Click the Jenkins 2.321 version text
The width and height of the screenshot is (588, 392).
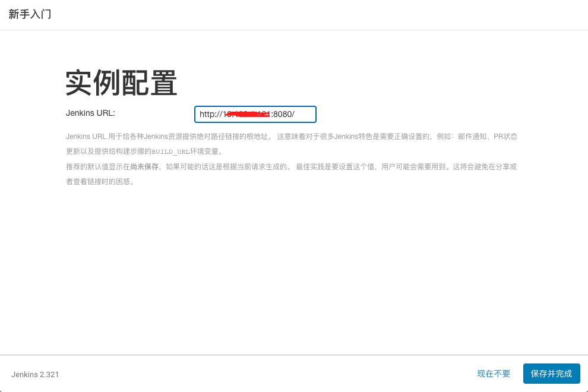35,374
